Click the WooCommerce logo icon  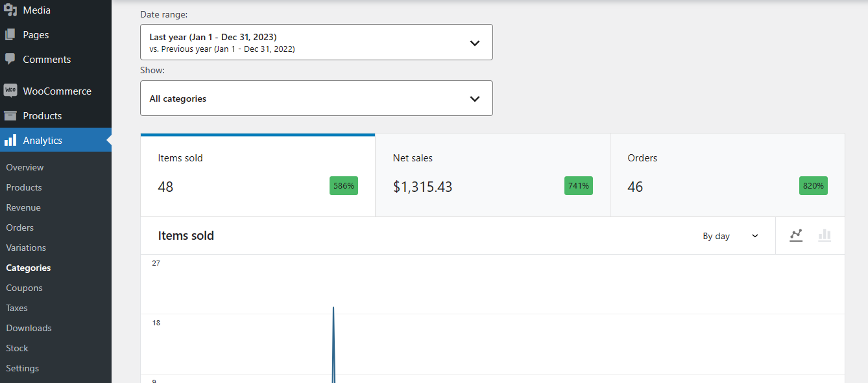(10, 91)
